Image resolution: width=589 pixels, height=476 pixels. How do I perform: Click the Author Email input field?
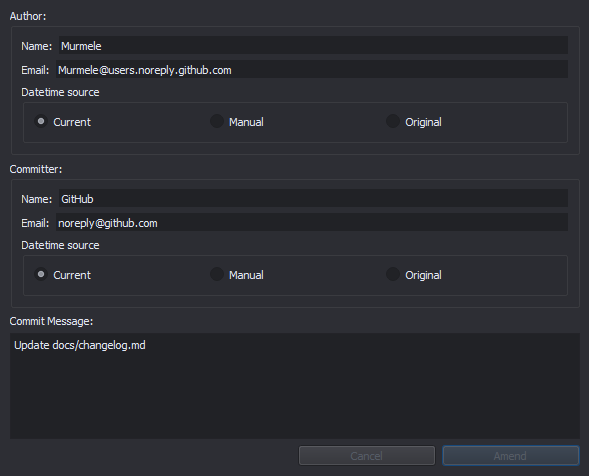(x=312, y=70)
